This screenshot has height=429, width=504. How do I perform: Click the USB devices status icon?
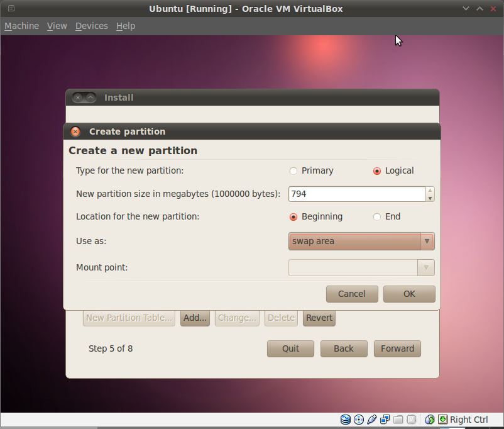(372, 420)
